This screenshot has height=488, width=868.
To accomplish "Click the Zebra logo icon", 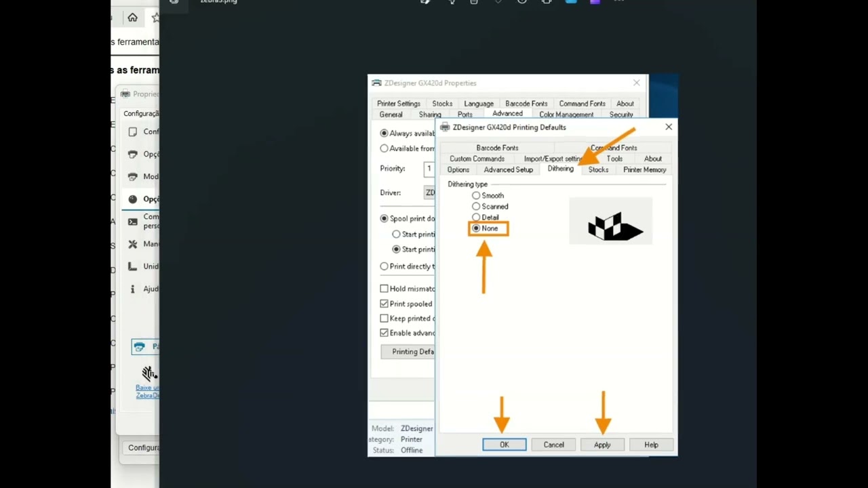I will [149, 373].
